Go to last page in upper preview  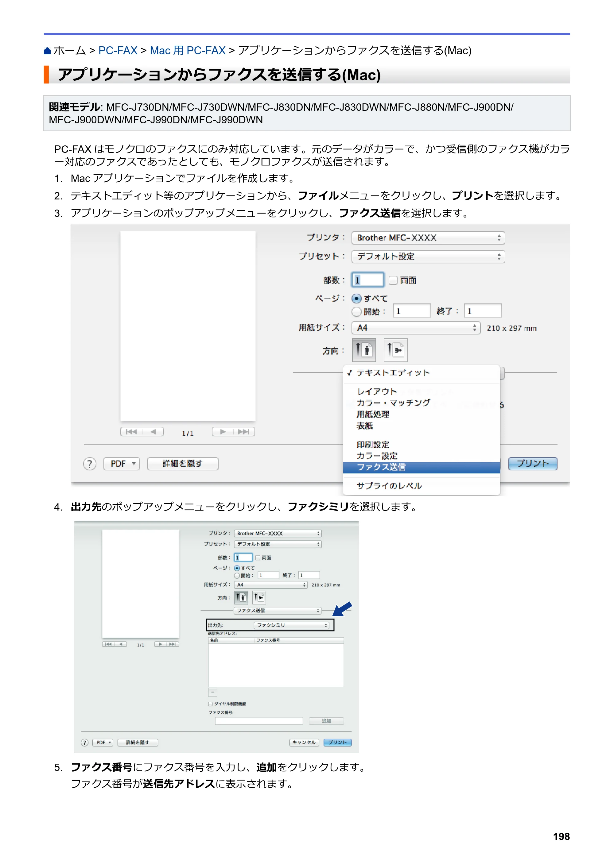point(244,432)
